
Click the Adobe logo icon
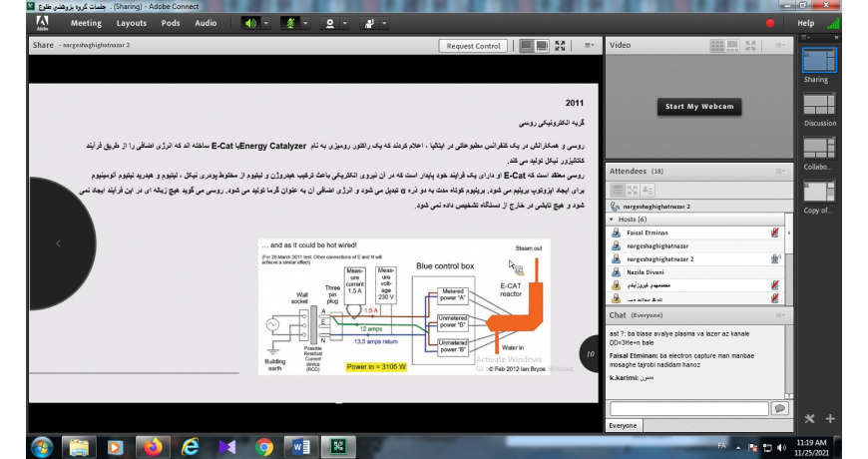[x=42, y=23]
